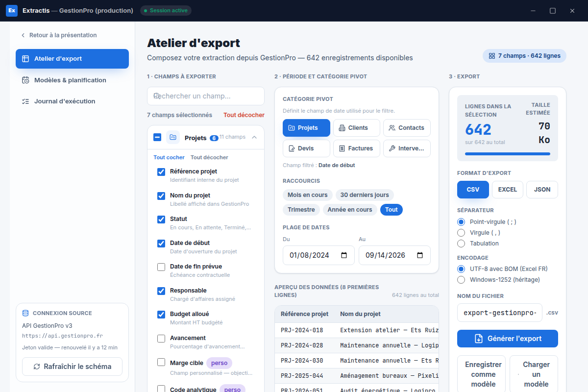Click the red Tout décocher link beside 7 champs sélectionnés
This screenshot has height=392, width=588.
244,115
